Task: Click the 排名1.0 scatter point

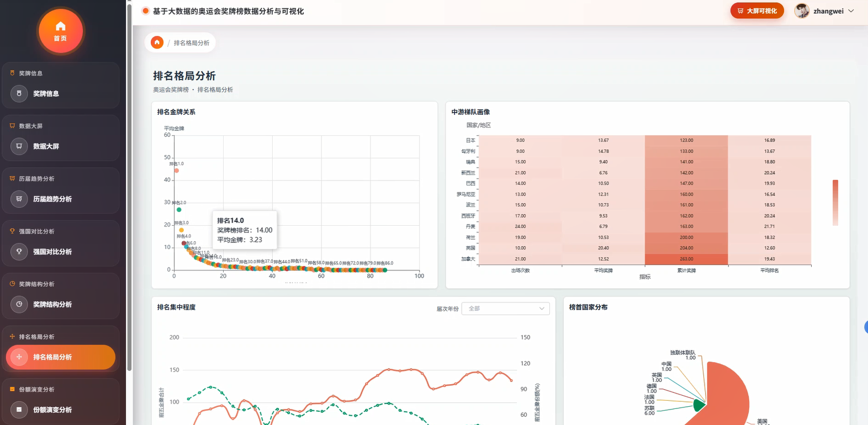Action: (176, 171)
